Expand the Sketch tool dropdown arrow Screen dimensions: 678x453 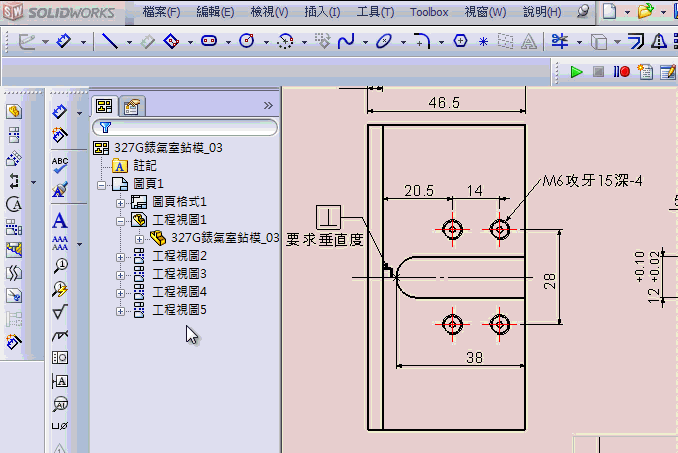pos(45,42)
